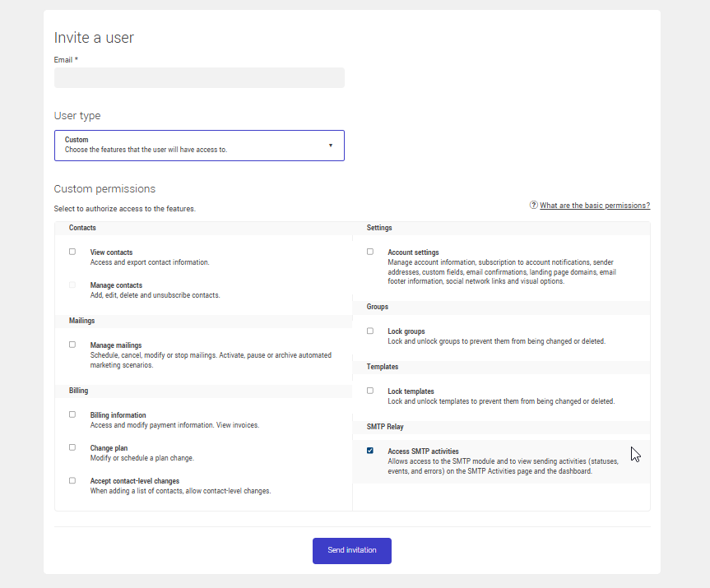Tick the Billing information checkbox
710x588 pixels.
72,414
